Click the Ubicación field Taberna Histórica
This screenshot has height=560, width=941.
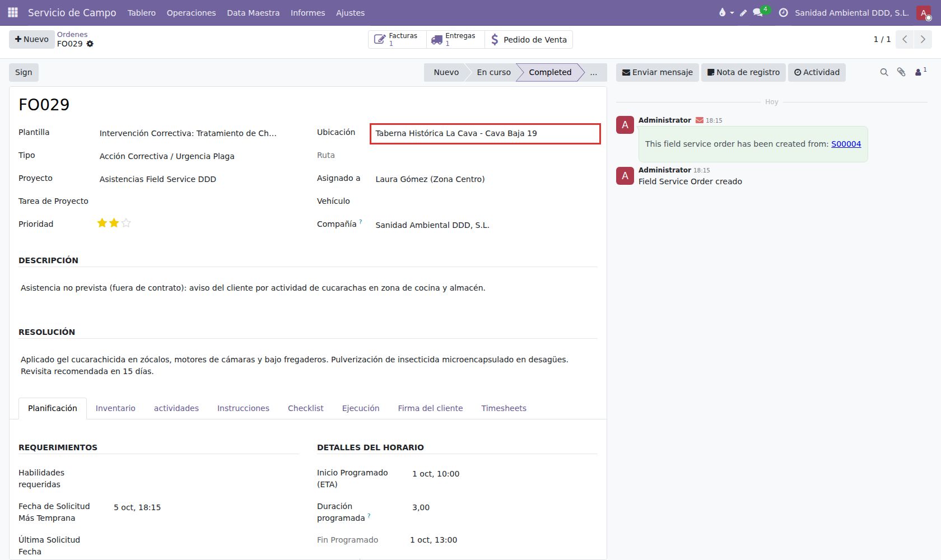tap(485, 134)
